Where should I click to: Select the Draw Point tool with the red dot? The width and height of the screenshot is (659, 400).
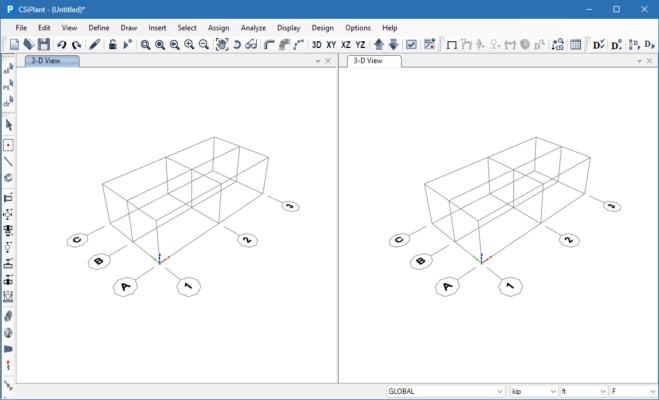pyautogui.click(x=8, y=145)
